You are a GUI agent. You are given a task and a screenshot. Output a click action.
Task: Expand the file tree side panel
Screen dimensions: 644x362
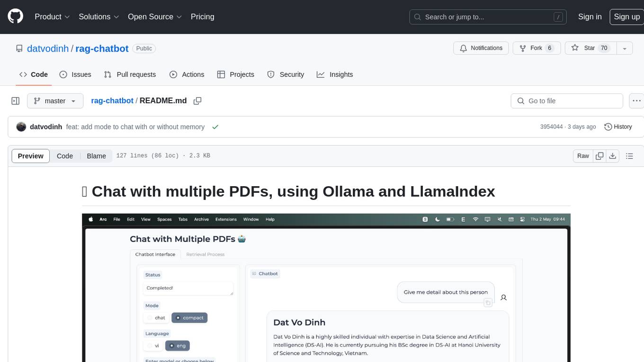click(x=16, y=101)
